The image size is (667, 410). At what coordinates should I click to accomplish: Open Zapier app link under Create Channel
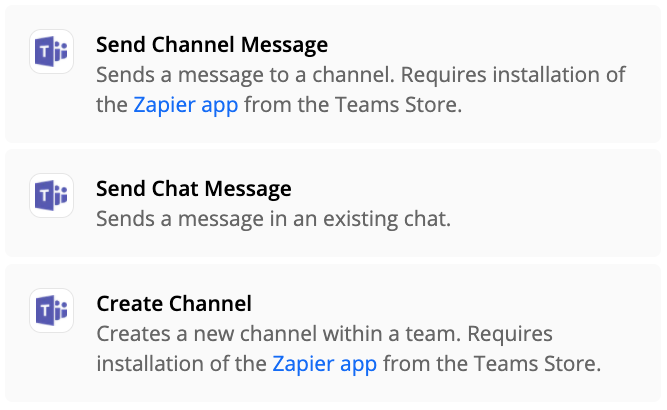coord(325,364)
